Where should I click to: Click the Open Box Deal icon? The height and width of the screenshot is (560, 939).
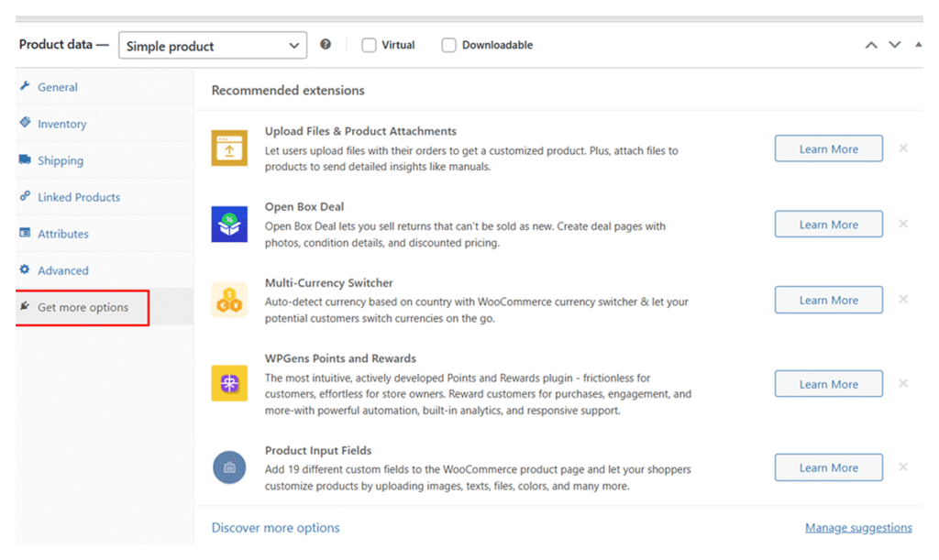pos(229,225)
